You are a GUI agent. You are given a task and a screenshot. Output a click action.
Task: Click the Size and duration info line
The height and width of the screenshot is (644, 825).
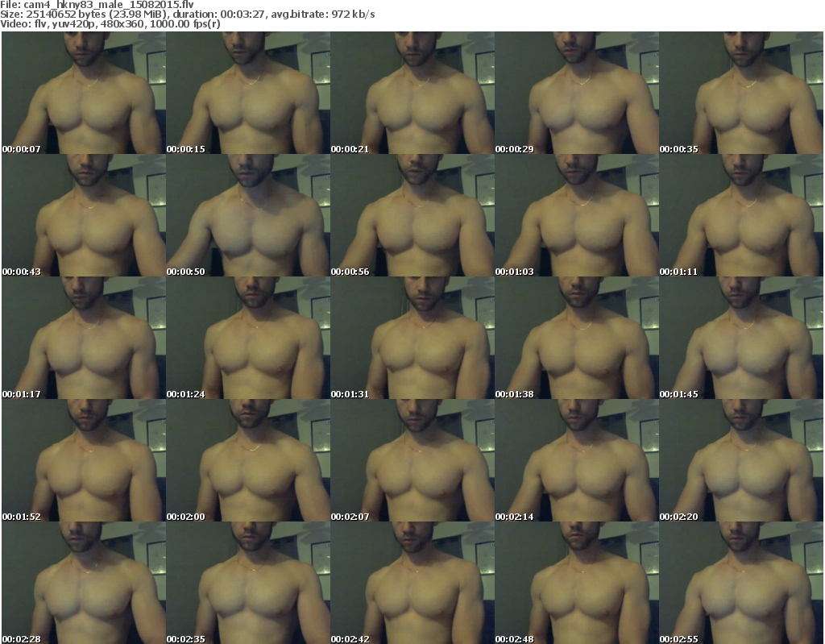(x=187, y=15)
